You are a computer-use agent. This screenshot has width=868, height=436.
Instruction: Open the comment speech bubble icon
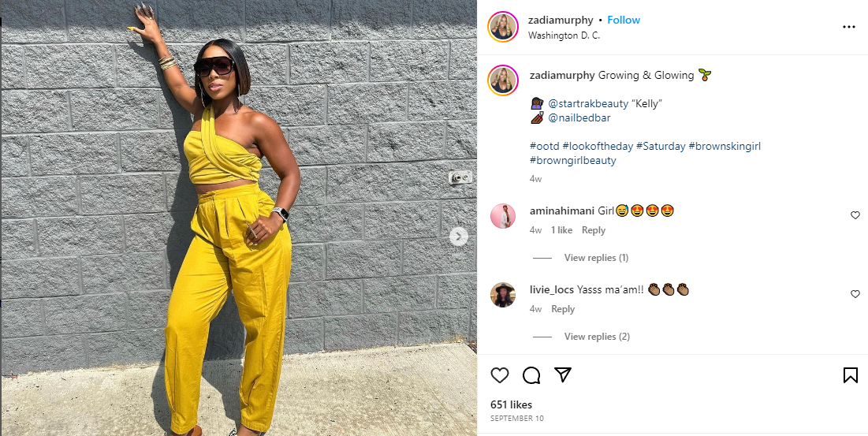click(531, 375)
